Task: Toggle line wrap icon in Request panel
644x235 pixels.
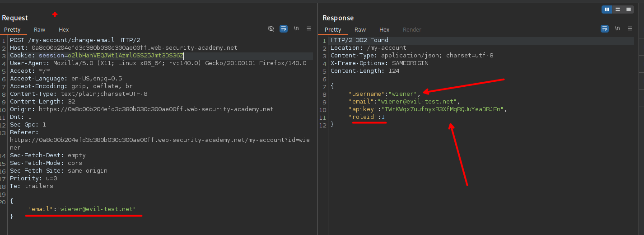Action: pos(284,28)
